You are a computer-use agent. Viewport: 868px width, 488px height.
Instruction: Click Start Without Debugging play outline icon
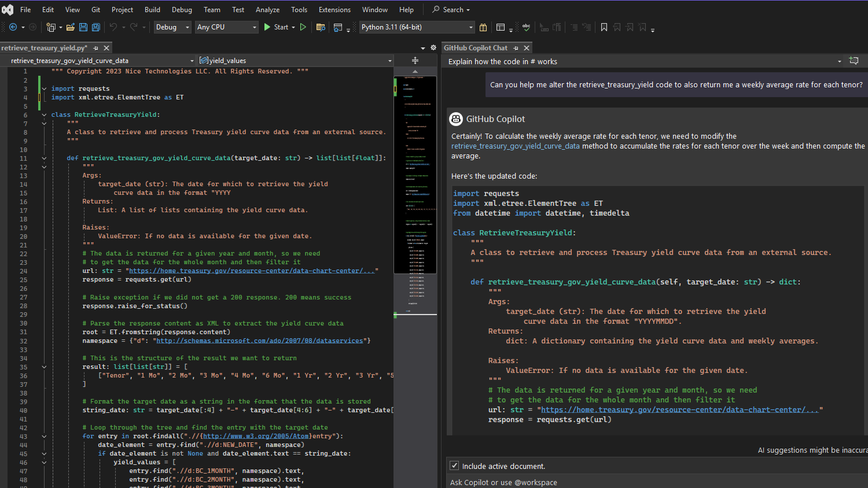point(303,27)
